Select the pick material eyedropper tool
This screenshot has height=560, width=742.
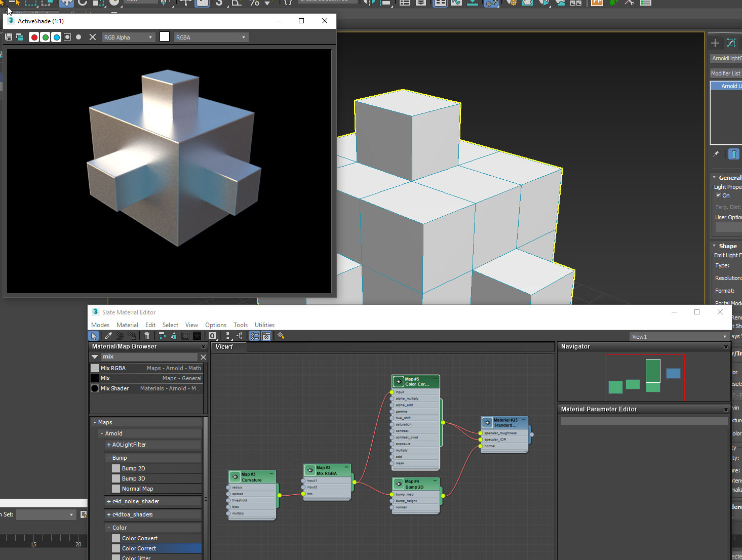(x=108, y=336)
